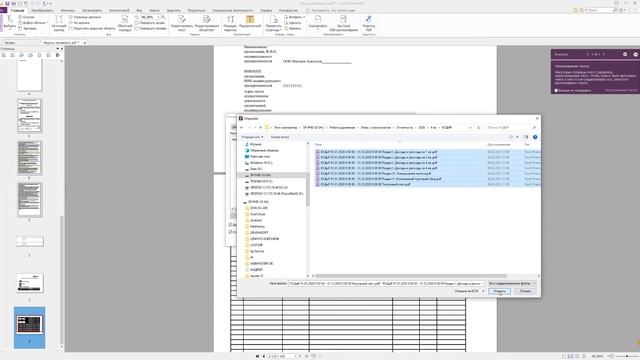Select file Раздел I Доходы и расходы за 2 кв.pdf
Image resolution: width=640 pixels, height=360 pixels.
coord(378,157)
